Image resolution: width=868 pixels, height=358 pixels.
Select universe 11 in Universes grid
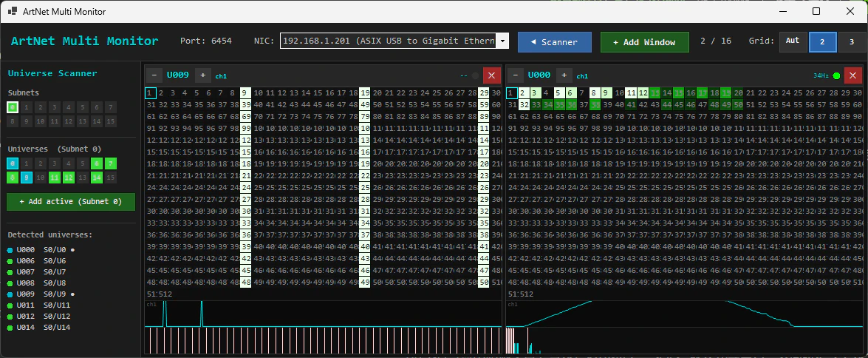(55, 178)
